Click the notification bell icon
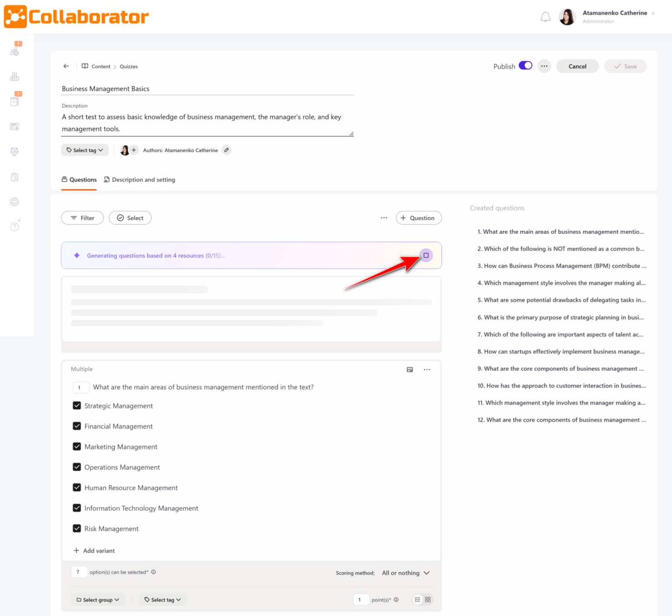The height and width of the screenshot is (616, 672). click(546, 17)
